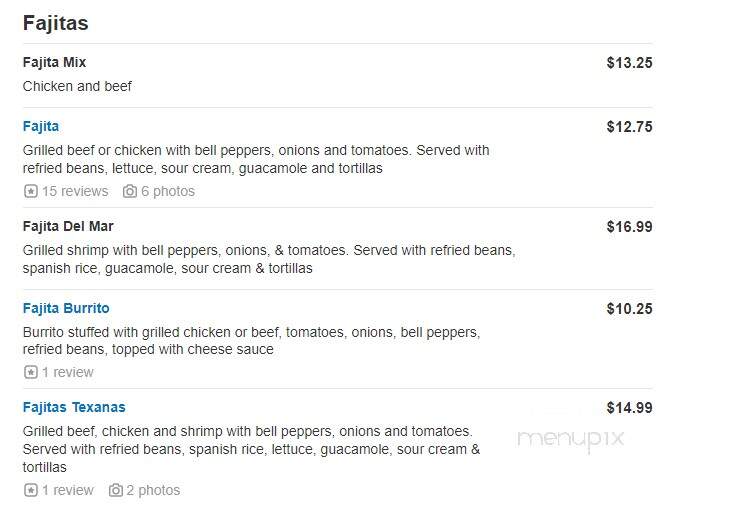Open the Fajita Burrito link
This screenshot has height=521, width=750.
tap(66, 308)
